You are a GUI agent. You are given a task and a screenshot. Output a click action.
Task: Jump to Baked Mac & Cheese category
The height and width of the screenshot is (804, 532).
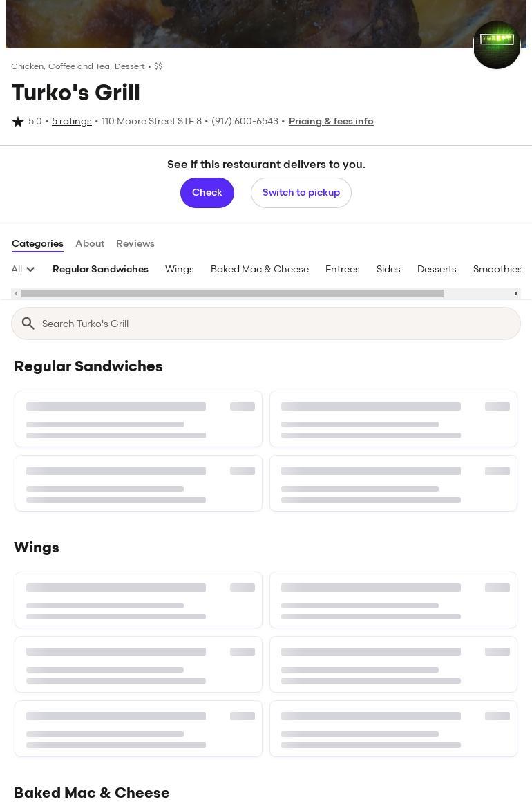click(x=260, y=269)
